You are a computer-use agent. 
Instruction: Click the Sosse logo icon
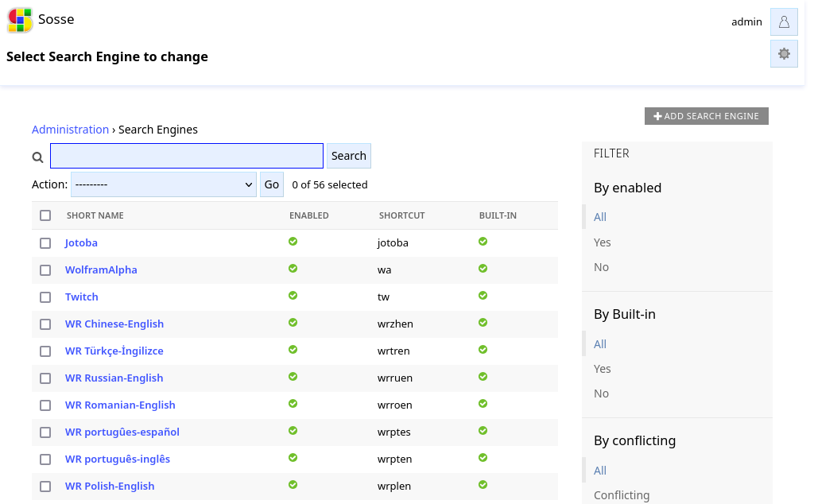point(20,20)
